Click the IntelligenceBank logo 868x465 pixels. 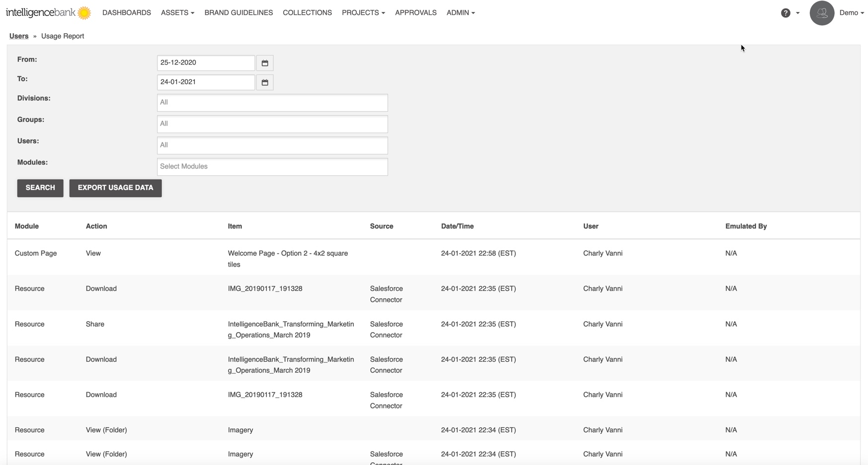click(x=48, y=12)
